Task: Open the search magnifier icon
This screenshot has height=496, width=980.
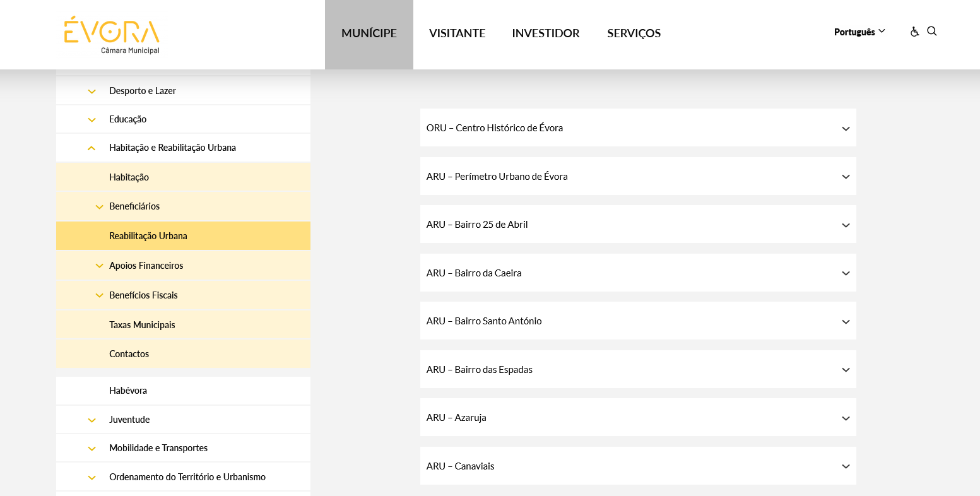Action: 932,31
